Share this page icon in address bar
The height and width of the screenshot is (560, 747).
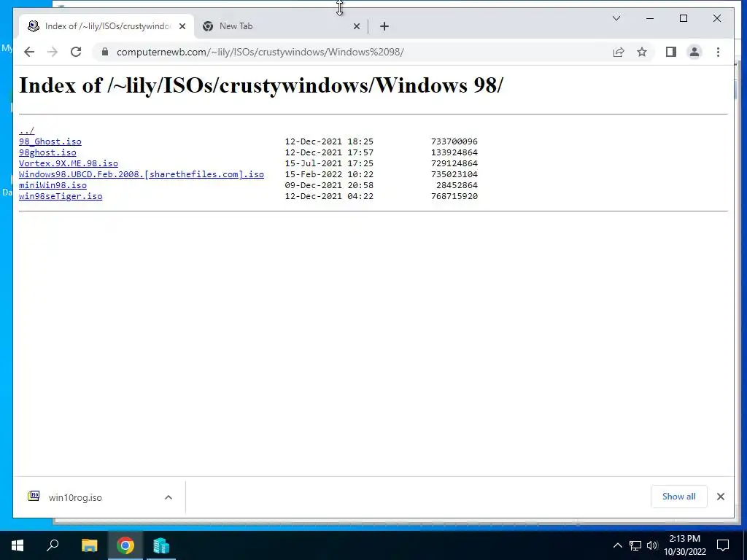tap(619, 52)
